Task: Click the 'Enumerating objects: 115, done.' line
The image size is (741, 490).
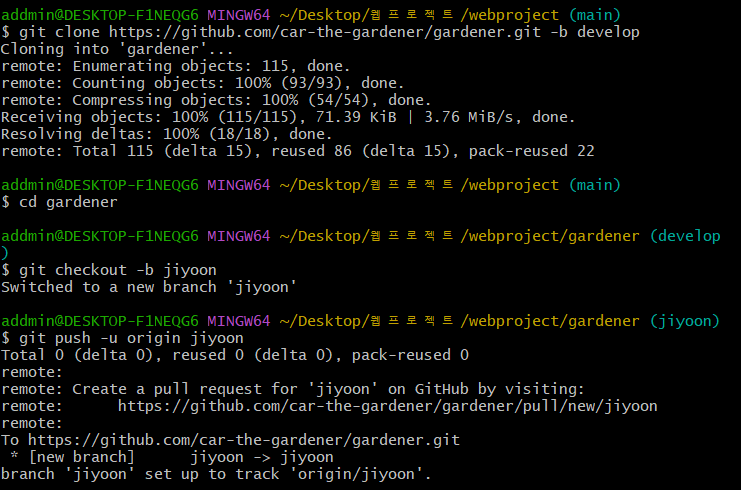Action: click(x=175, y=66)
